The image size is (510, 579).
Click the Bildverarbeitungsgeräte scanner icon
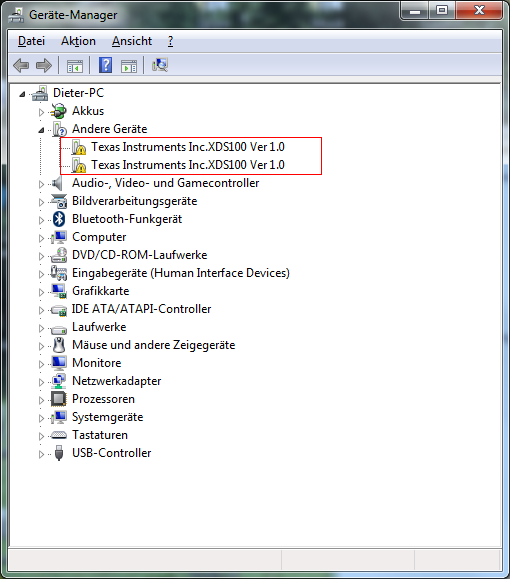click(x=59, y=201)
